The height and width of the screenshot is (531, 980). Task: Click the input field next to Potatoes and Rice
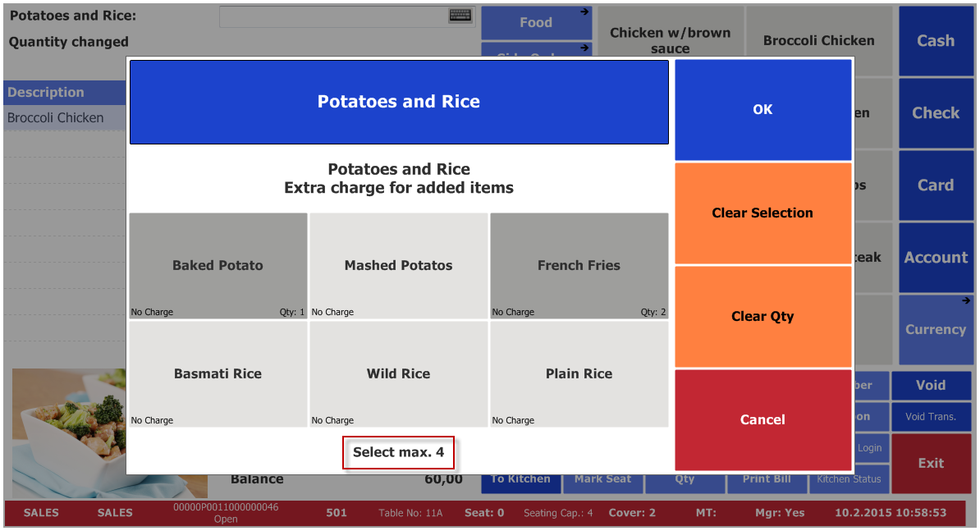(x=335, y=16)
